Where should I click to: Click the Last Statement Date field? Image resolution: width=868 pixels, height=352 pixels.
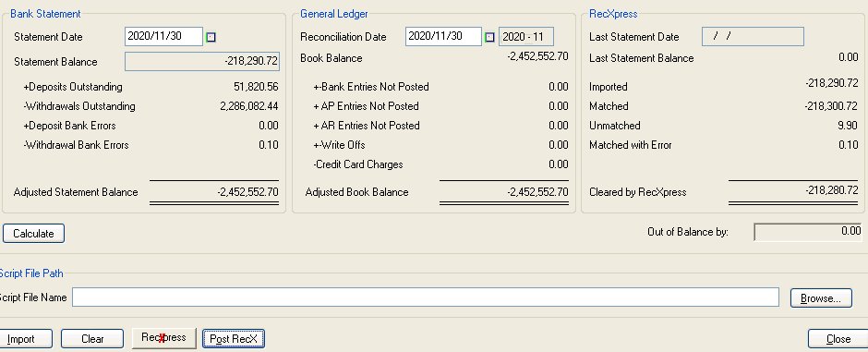[x=753, y=37]
